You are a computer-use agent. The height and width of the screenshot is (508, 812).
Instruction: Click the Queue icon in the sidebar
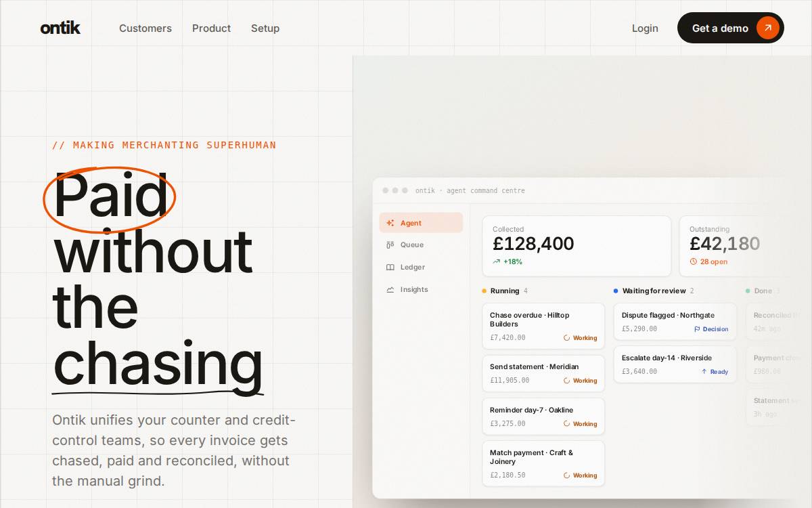tap(390, 245)
